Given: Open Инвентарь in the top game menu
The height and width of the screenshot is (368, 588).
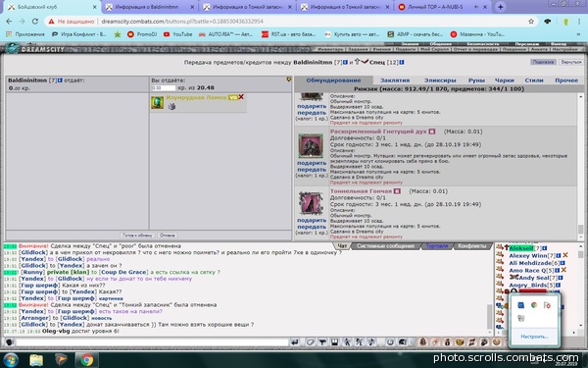Looking at the screenshot, I should click(330, 49).
